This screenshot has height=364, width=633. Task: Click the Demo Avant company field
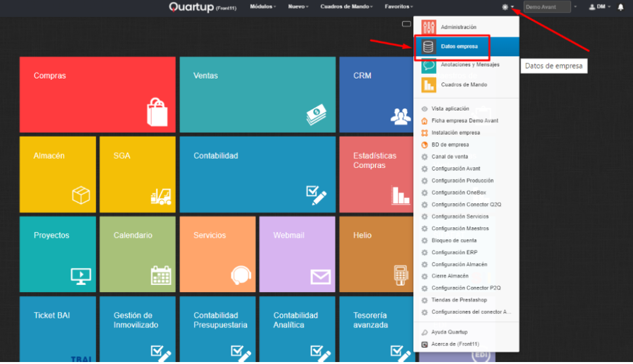tap(547, 7)
